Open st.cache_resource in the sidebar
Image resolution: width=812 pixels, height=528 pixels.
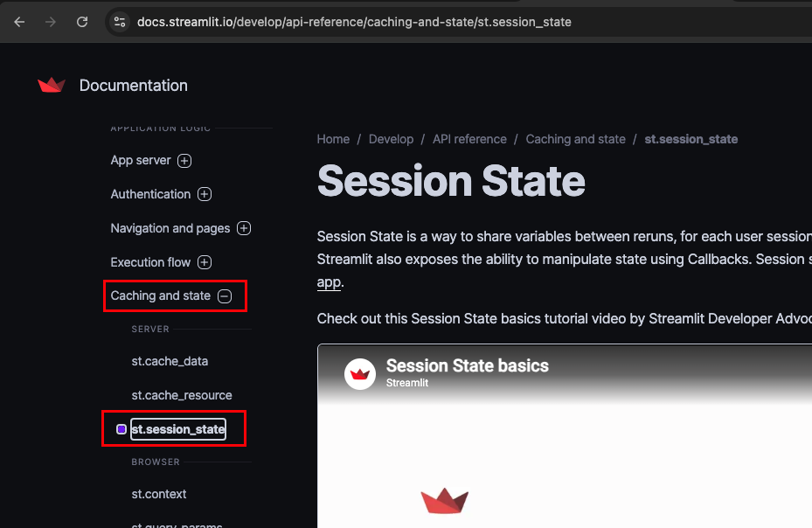pyautogui.click(x=182, y=395)
